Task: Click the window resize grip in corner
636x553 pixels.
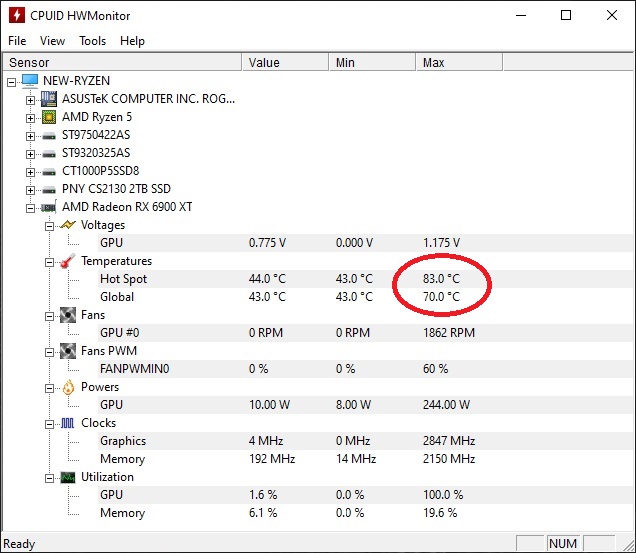Action: 629,545
